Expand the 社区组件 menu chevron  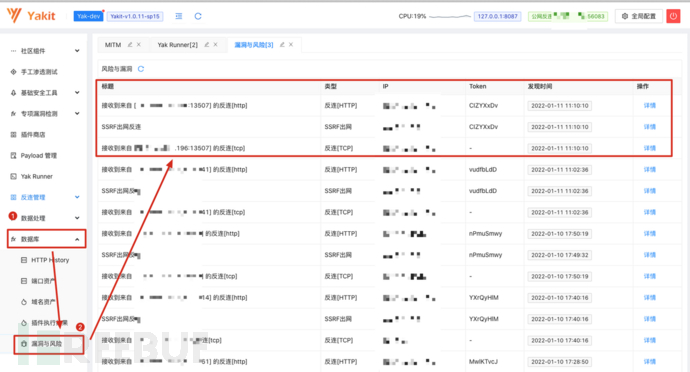click(x=77, y=51)
